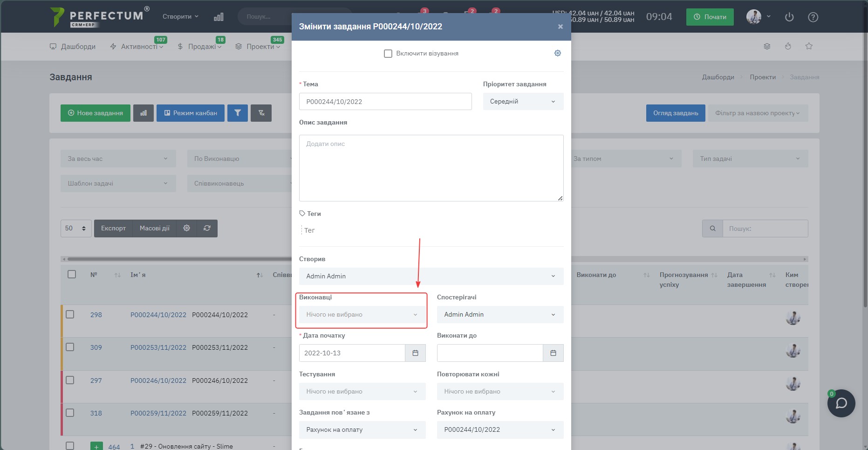
Task: Open task statistics chart button beside New task
Action: click(144, 113)
